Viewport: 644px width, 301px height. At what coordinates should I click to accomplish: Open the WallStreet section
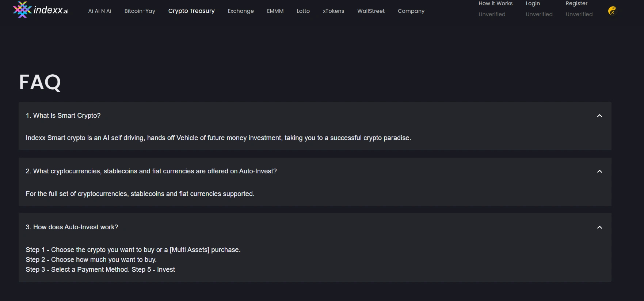[371, 11]
